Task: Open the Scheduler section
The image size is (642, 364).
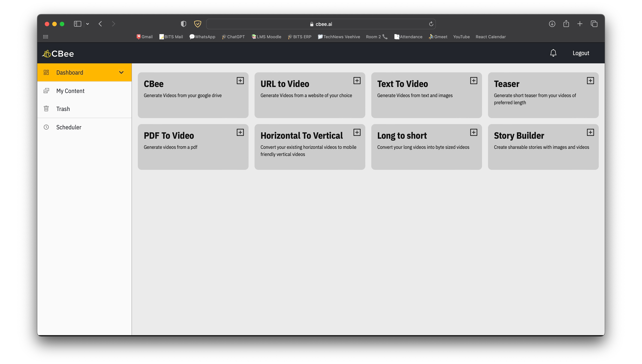Action: coord(68,127)
